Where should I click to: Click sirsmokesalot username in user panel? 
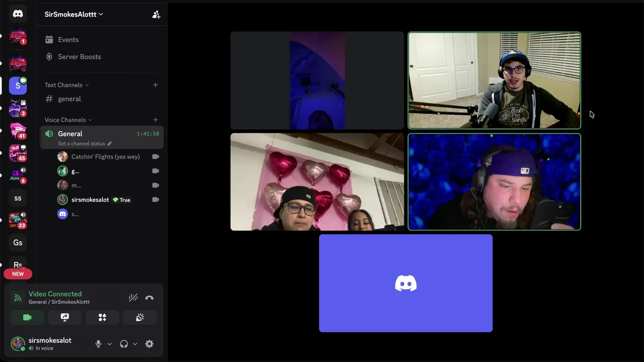[50, 340]
